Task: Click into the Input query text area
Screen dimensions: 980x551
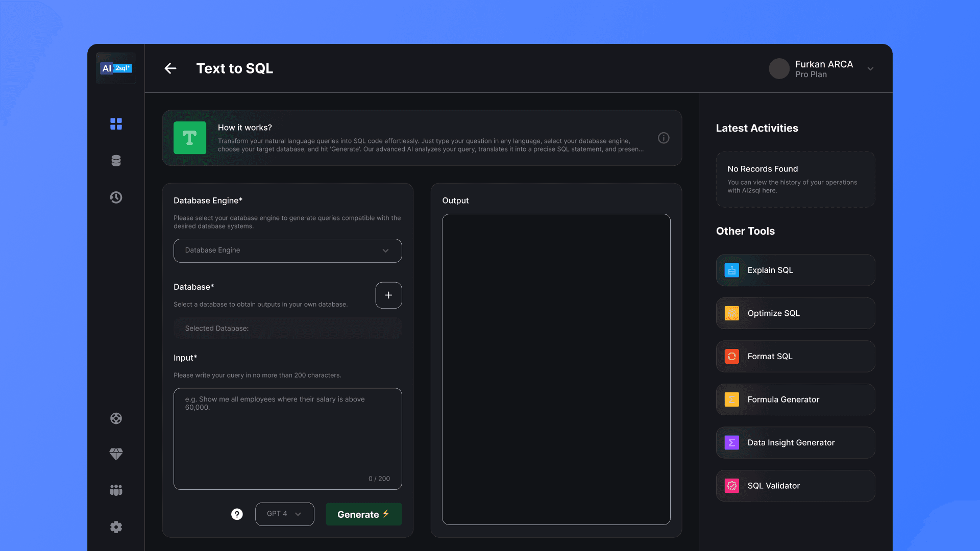Action: click(x=287, y=439)
